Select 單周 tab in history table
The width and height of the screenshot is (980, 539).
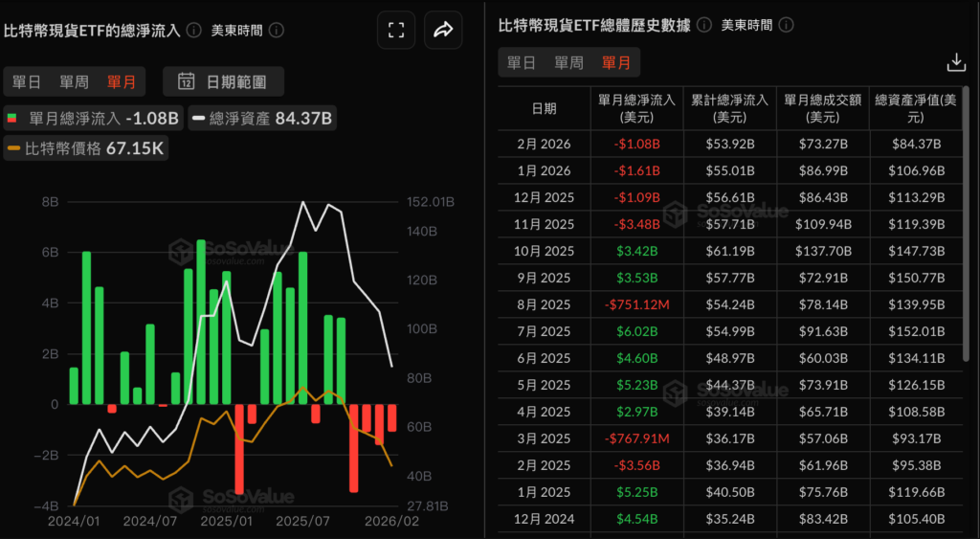tap(568, 62)
